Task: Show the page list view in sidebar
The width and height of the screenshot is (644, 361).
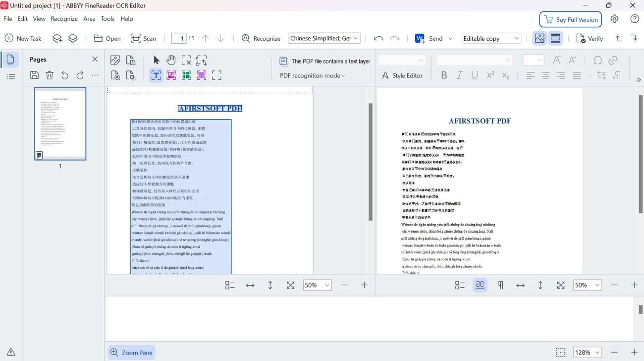Action: click(10, 77)
